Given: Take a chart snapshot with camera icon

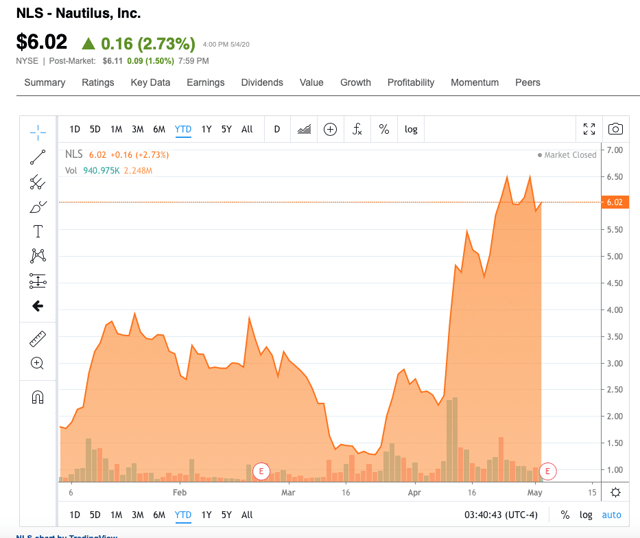Looking at the screenshot, I should (616, 129).
